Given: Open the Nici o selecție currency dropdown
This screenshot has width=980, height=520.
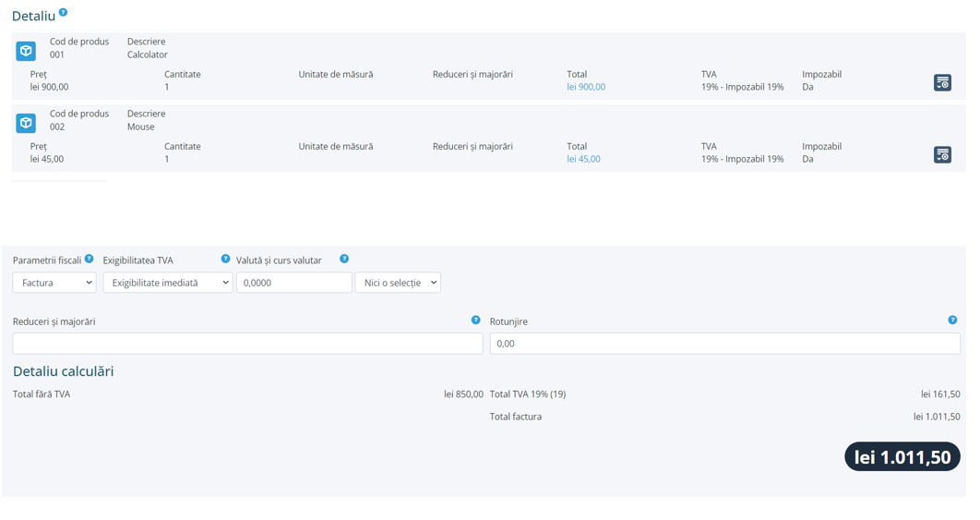Looking at the screenshot, I should pyautogui.click(x=398, y=283).
